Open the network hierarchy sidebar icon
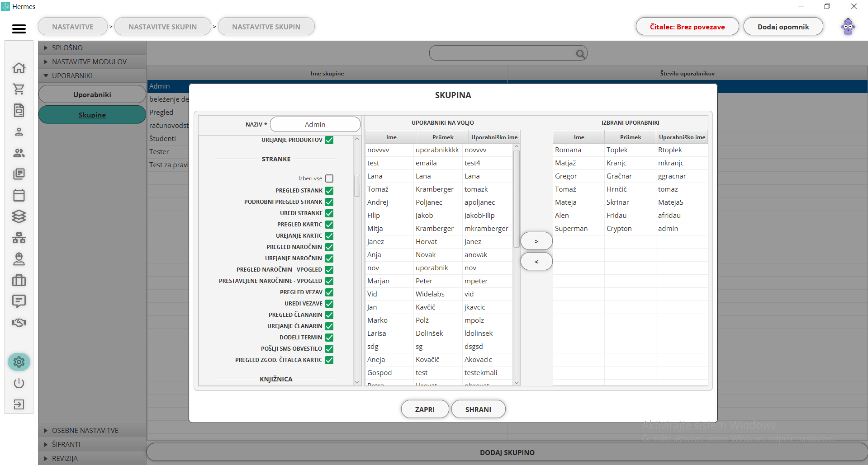868x465 pixels. coord(19,238)
